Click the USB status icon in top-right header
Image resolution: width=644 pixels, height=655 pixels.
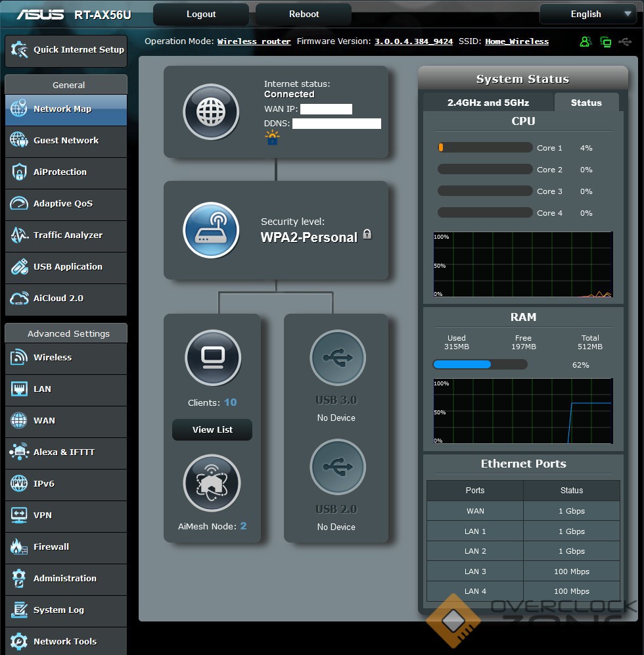(x=626, y=42)
